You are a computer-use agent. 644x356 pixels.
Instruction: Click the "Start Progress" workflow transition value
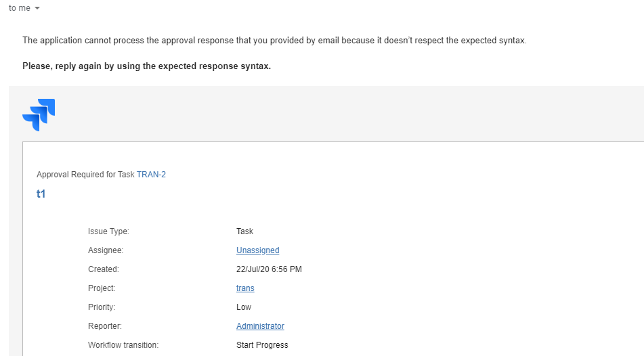click(262, 345)
